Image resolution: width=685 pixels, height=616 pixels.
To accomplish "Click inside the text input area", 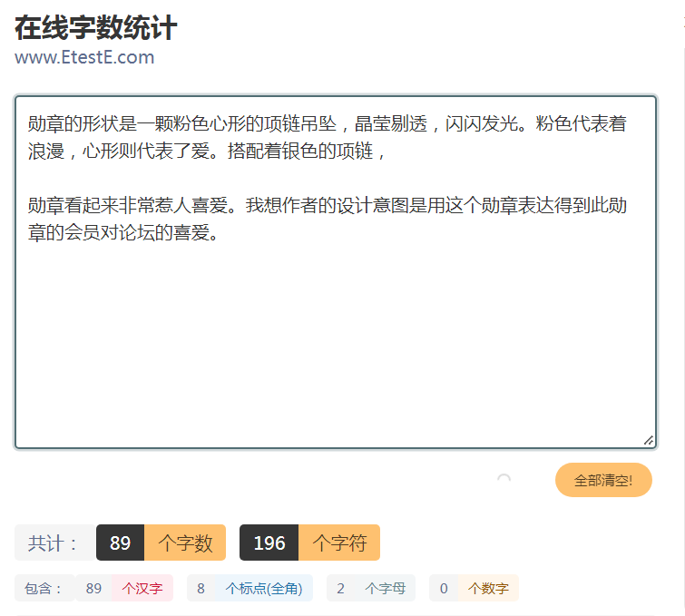I will (336, 272).
